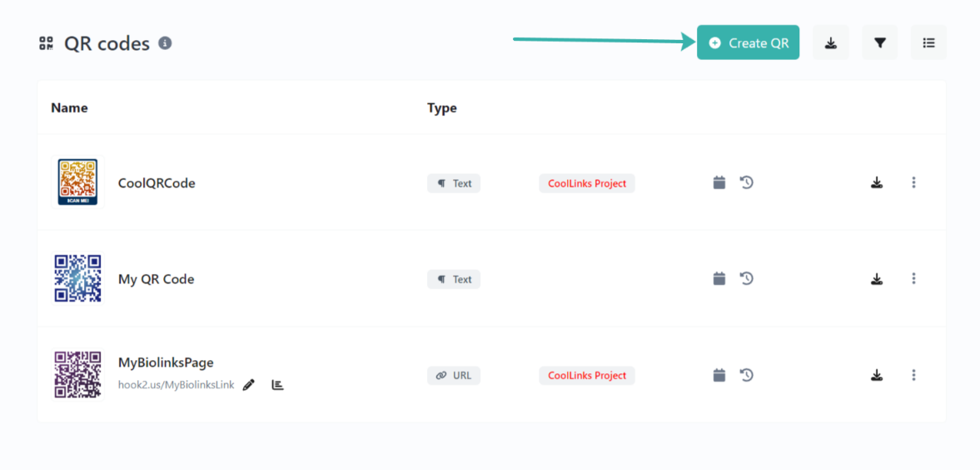Click the hook2.us/MyBiolinksLink link
This screenshot has width=980, height=470.
point(176,385)
